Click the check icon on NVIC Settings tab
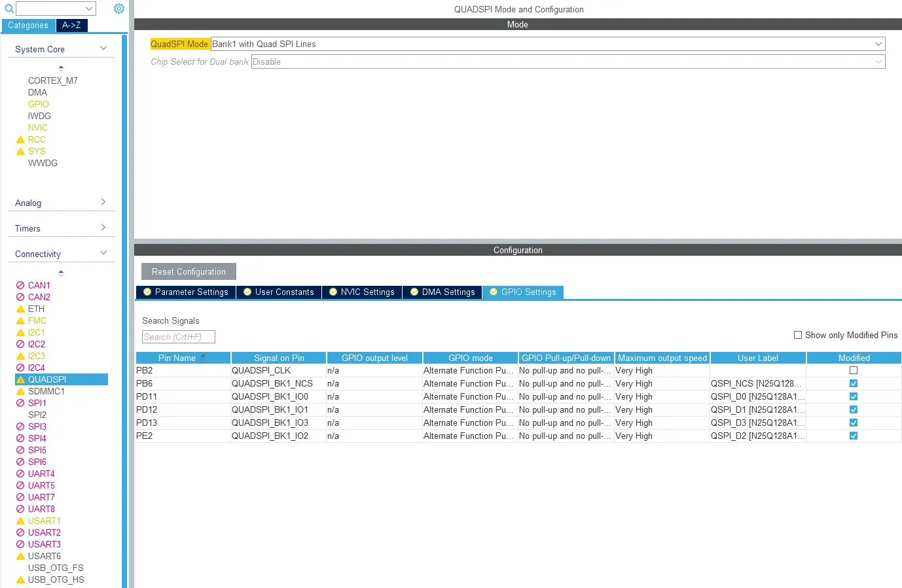This screenshot has width=902, height=588. (x=333, y=292)
